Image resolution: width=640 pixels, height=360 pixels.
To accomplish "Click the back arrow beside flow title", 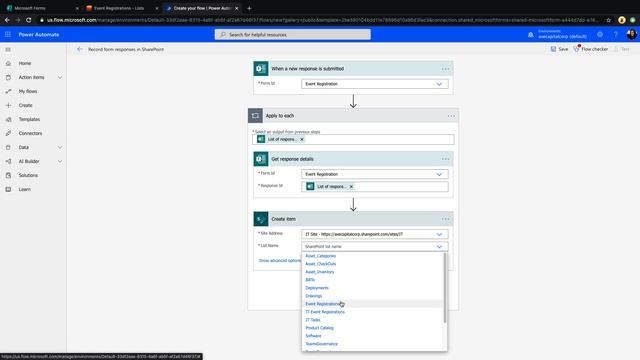I will pyautogui.click(x=80, y=49).
